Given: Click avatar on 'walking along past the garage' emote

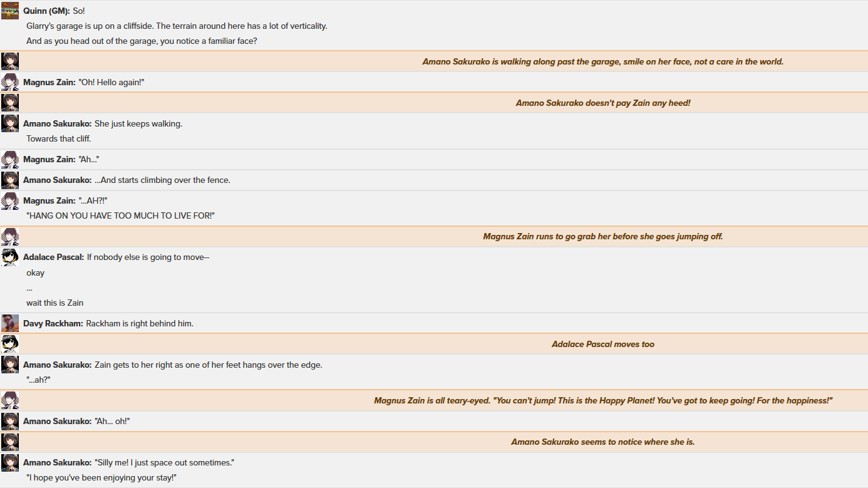Looking at the screenshot, I should (x=10, y=61).
